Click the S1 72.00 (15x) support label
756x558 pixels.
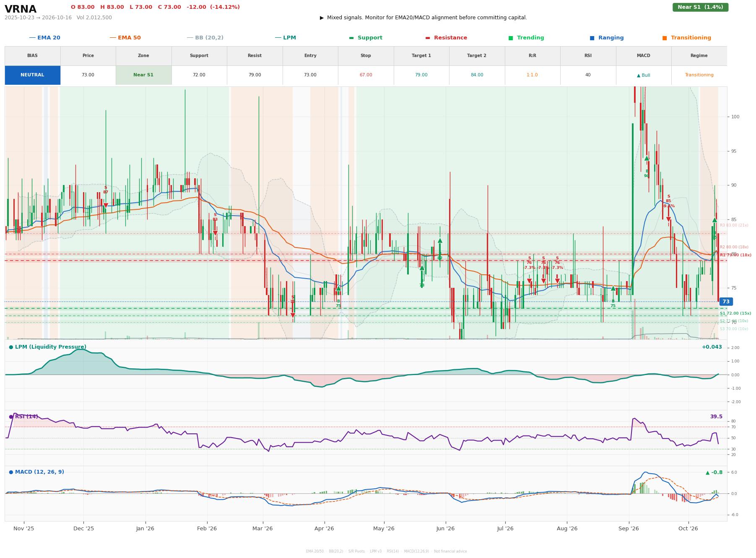click(x=735, y=313)
